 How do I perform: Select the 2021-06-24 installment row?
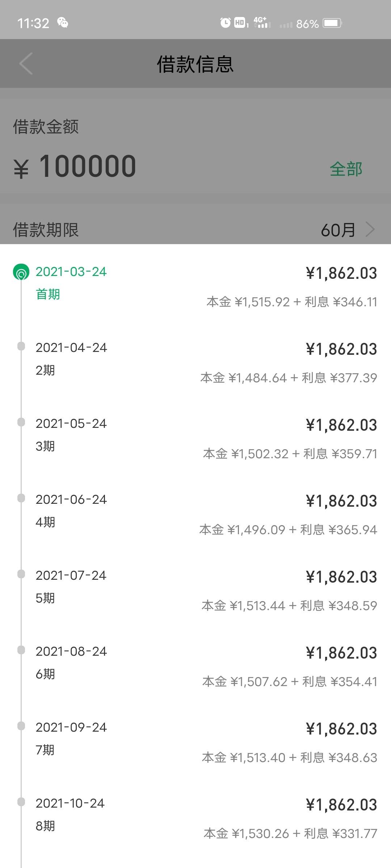click(x=71, y=500)
